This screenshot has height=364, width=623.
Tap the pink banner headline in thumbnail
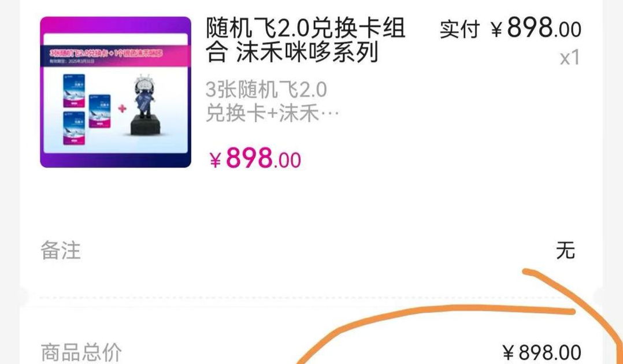click(x=106, y=53)
